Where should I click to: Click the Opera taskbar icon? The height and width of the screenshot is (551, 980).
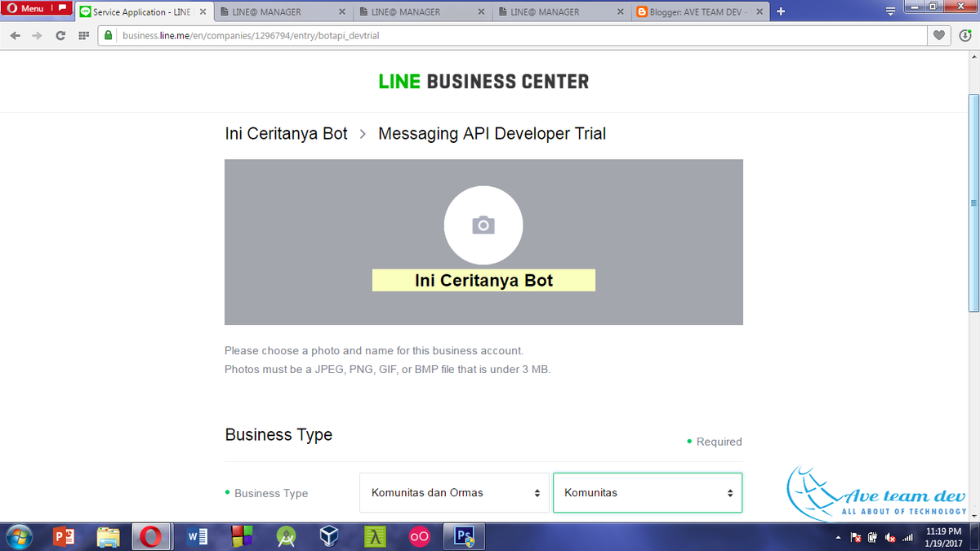[149, 537]
